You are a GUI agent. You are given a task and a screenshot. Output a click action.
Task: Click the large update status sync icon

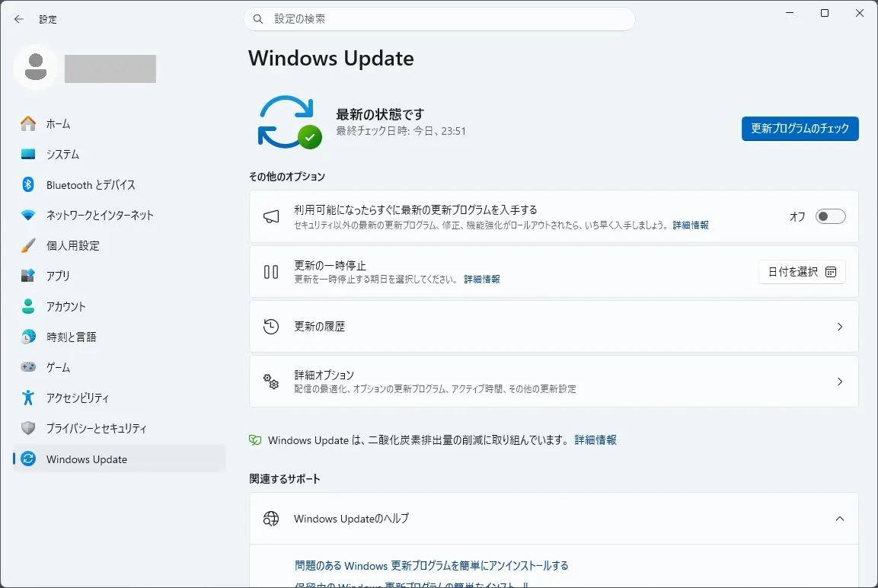click(x=289, y=123)
